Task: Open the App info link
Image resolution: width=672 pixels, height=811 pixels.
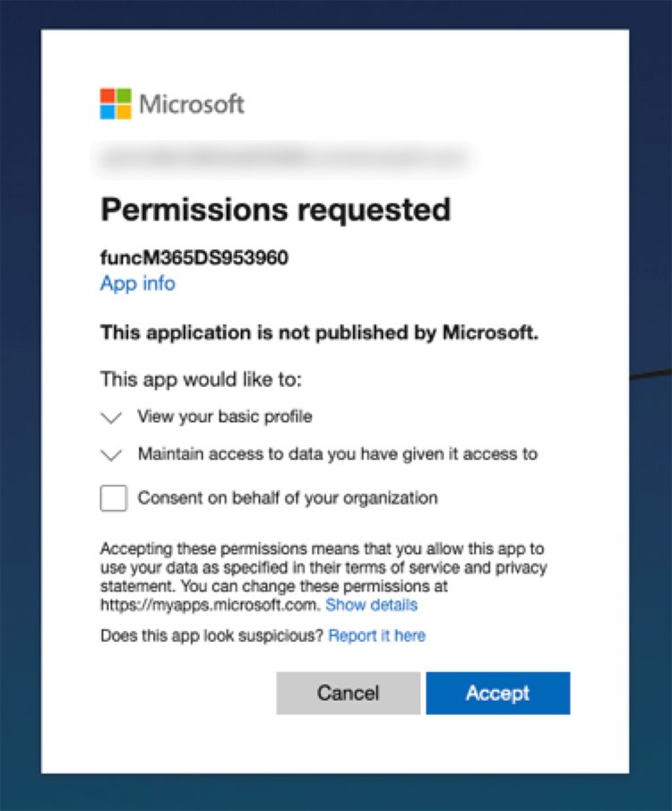Action: (137, 284)
